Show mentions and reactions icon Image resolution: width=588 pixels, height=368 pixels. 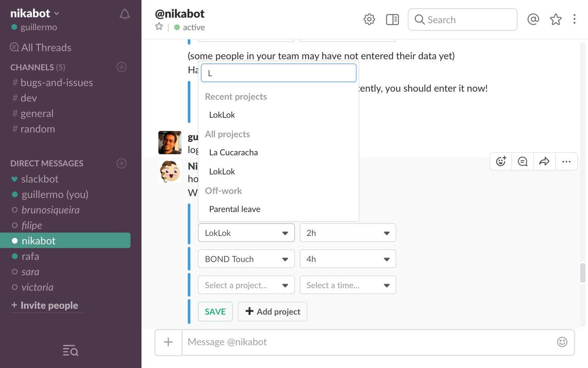point(533,19)
